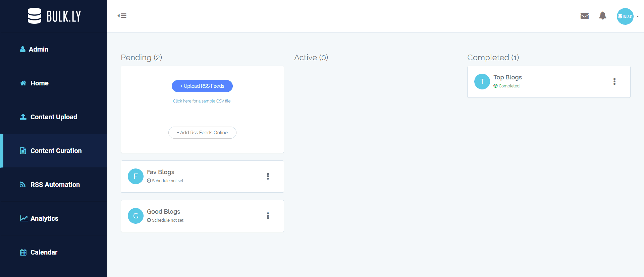
Task: Click the Analytics chart icon
Action: tap(24, 218)
